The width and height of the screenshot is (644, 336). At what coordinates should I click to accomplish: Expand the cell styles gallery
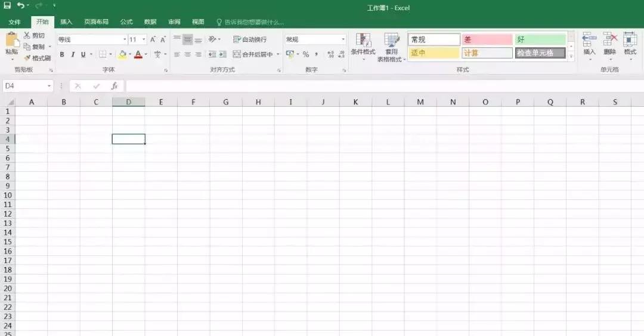pyautogui.click(x=571, y=57)
